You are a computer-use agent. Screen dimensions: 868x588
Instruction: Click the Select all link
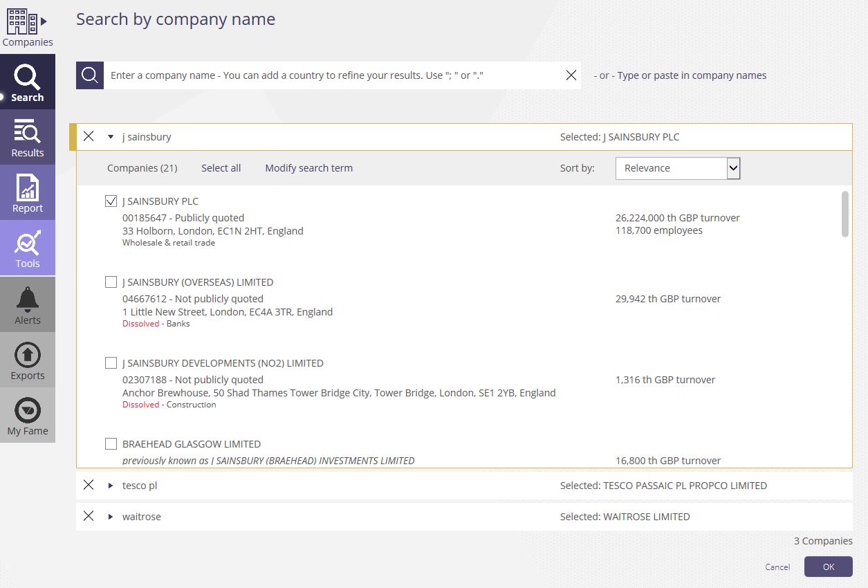(x=221, y=168)
